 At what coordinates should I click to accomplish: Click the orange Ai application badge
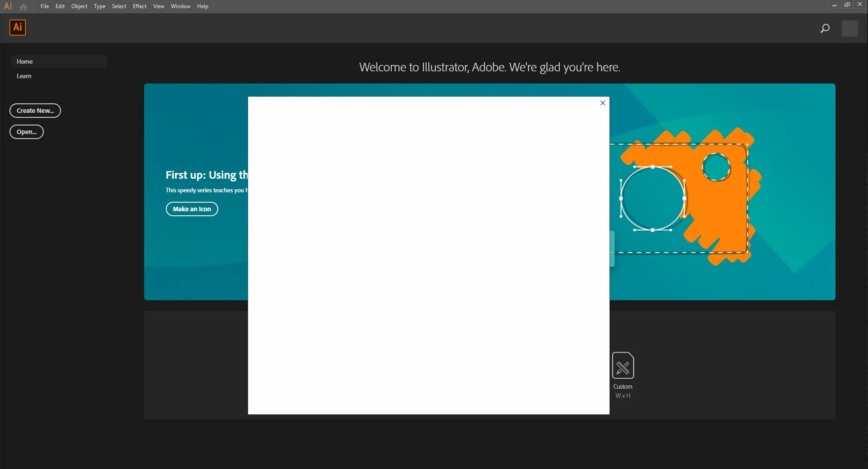18,28
